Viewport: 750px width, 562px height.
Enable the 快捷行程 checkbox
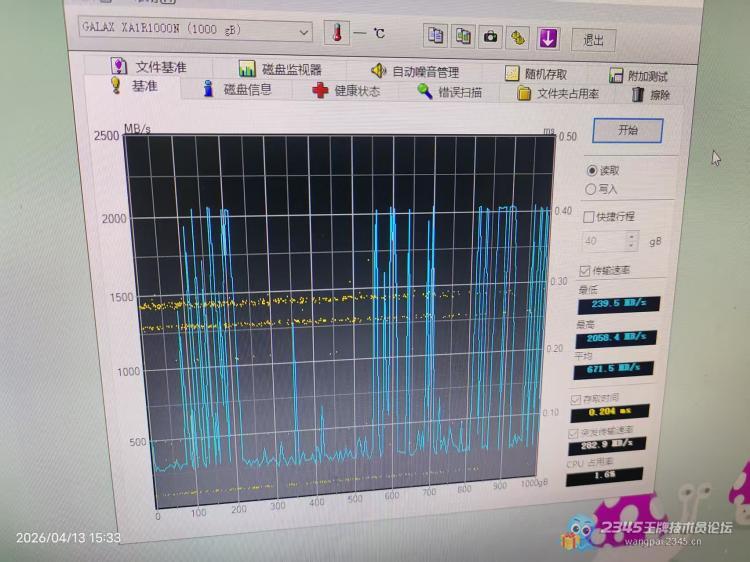(588, 216)
